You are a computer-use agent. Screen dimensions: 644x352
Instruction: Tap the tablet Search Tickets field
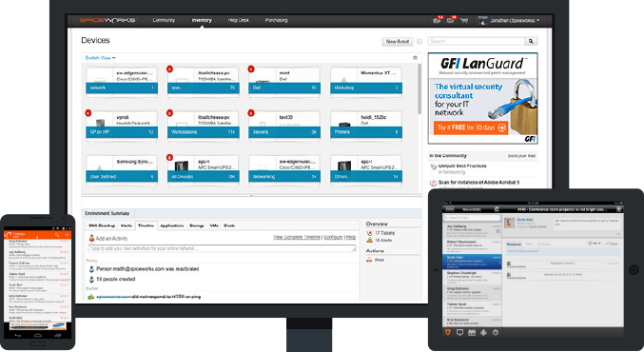click(x=472, y=218)
